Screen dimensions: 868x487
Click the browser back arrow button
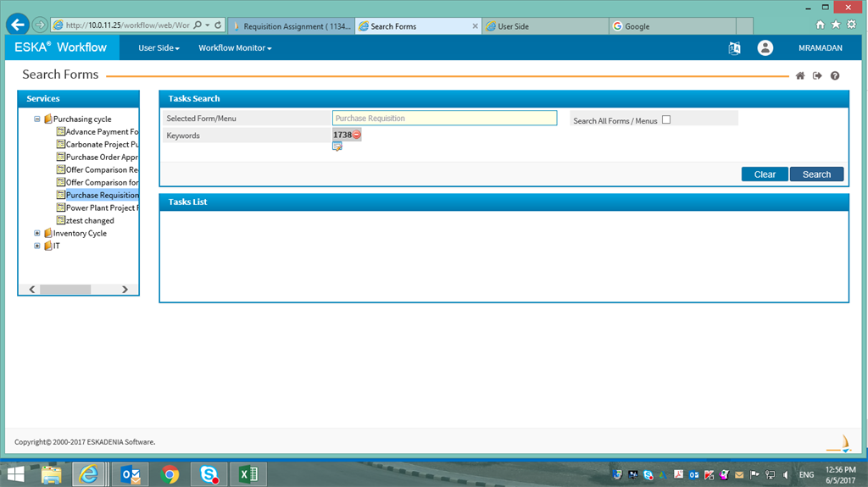point(18,25)
